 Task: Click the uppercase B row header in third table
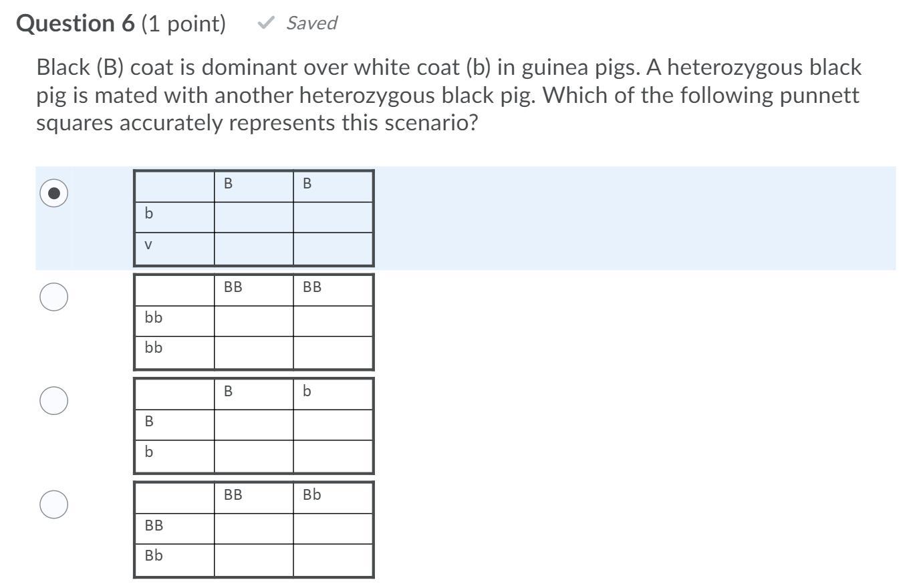[x=149, y=422]
